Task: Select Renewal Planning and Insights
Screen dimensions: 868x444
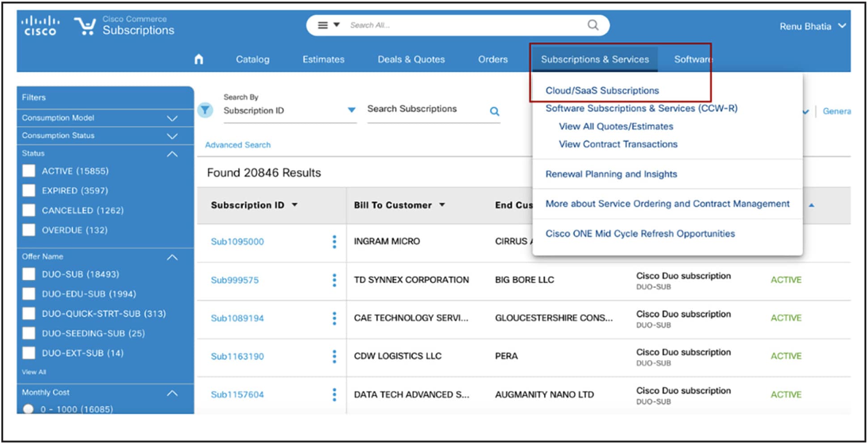Action: [611, 174]
